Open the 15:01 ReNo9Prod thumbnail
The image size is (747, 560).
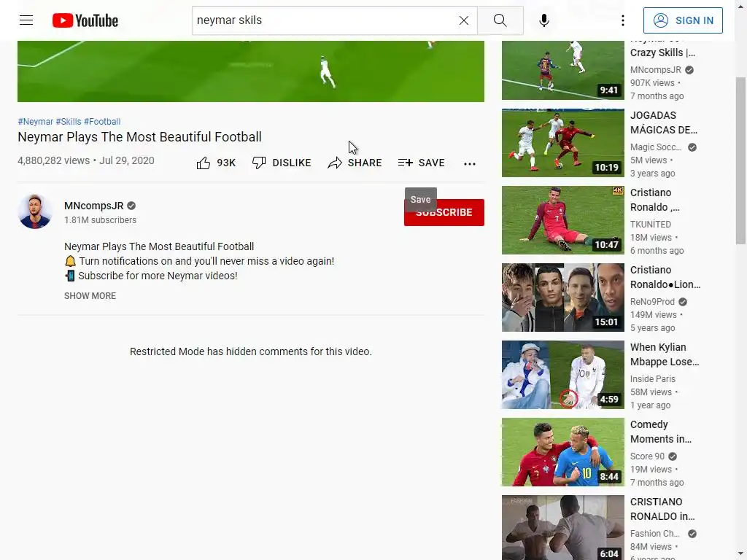coord(562,297)
